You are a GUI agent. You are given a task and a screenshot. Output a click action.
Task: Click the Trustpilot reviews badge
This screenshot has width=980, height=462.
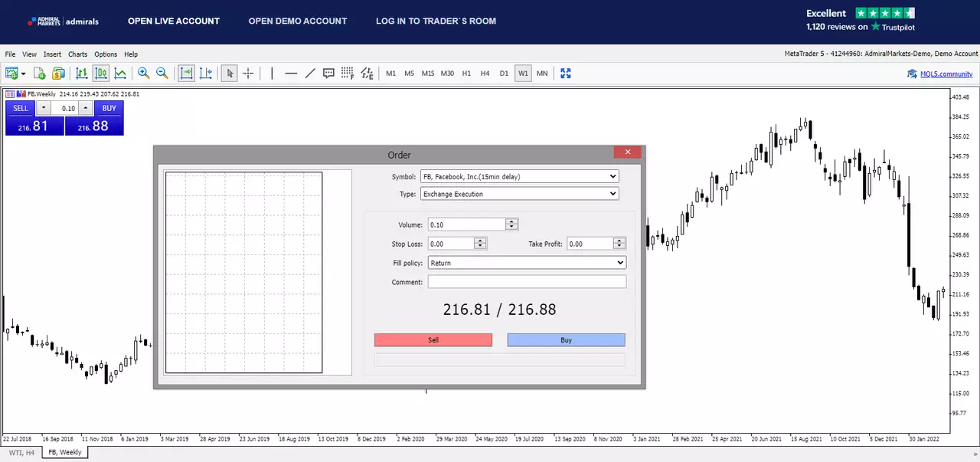[861, 20]
